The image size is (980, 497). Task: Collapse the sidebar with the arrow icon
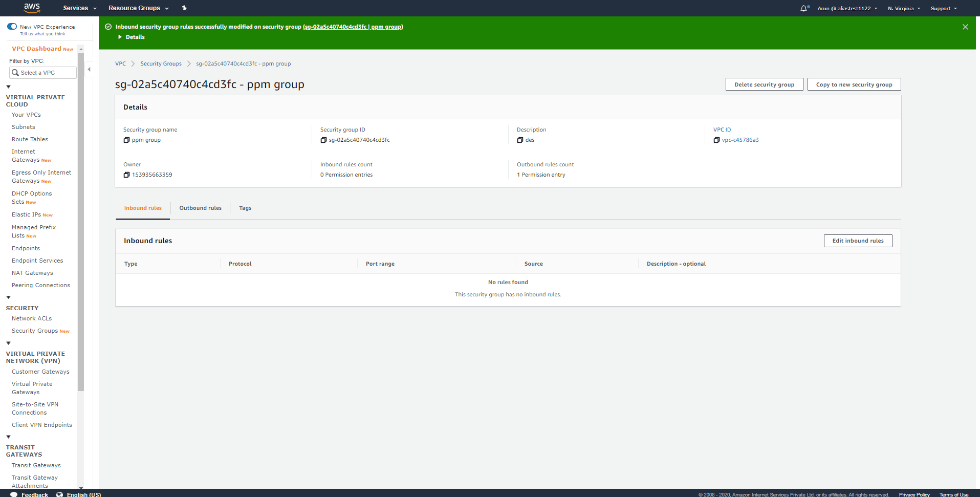pyautogui.click(x=89, y=69)
